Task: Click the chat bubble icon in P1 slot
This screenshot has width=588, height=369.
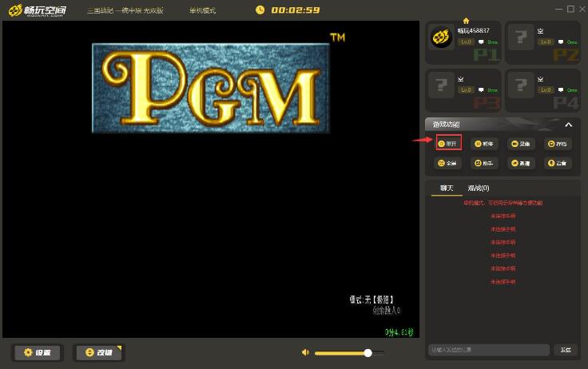Action: tap(481, 42)
